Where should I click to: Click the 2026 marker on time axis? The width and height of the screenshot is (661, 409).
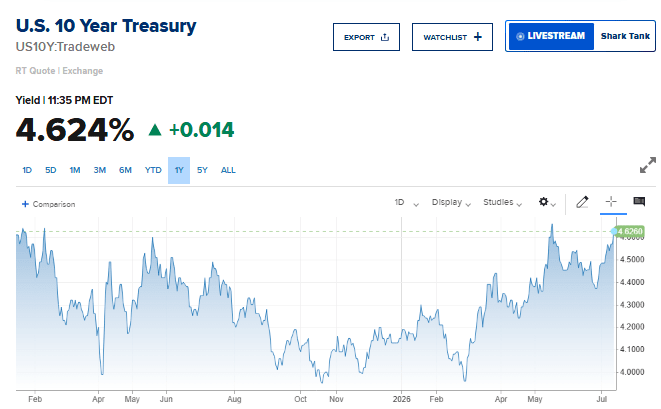point(401,399)
